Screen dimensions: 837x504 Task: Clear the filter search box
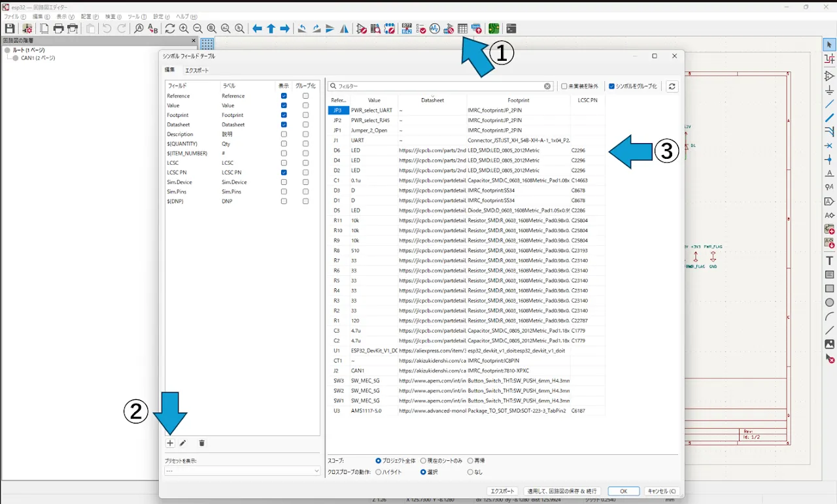point(547,86)
